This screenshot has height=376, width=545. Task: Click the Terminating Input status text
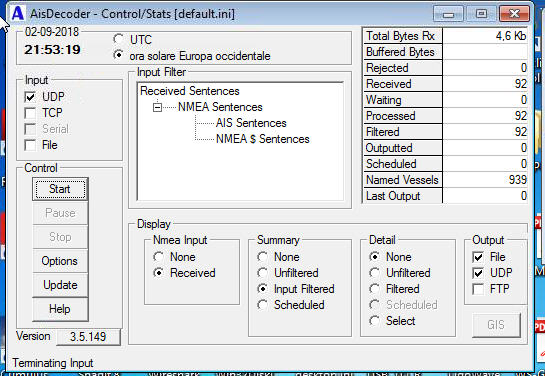click(x=53, y=363)
